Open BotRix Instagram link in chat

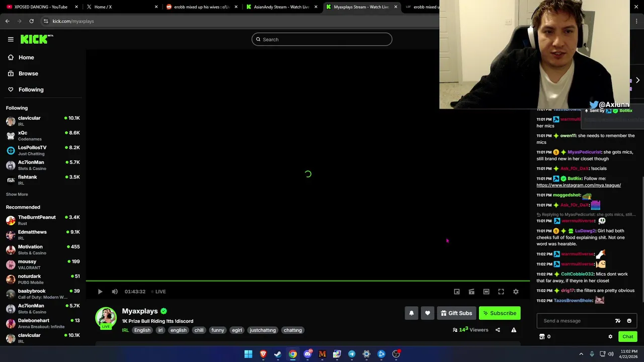pos(579,185)
